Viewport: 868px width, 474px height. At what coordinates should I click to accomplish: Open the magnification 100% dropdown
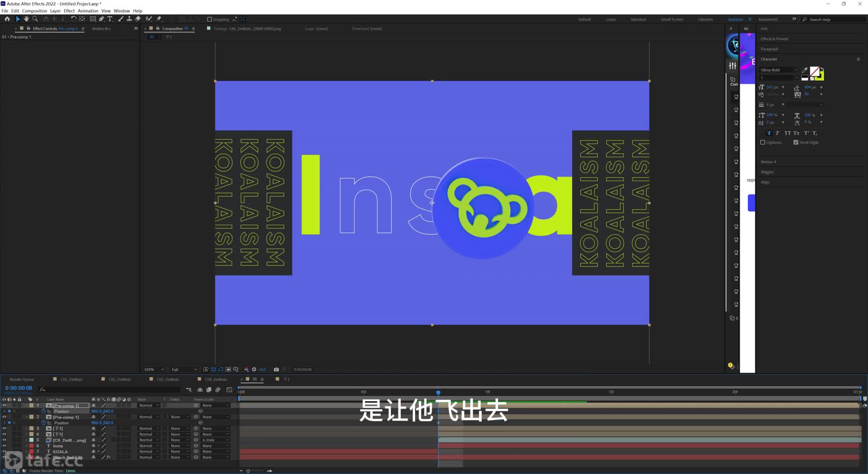[154, 369]
